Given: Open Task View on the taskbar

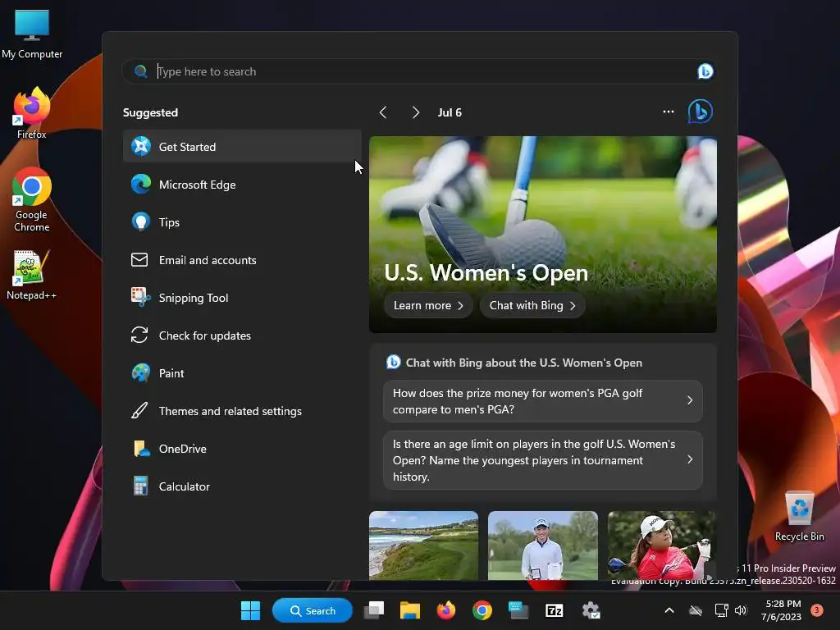Looking at the screenshot, I should tap(374, 610).
